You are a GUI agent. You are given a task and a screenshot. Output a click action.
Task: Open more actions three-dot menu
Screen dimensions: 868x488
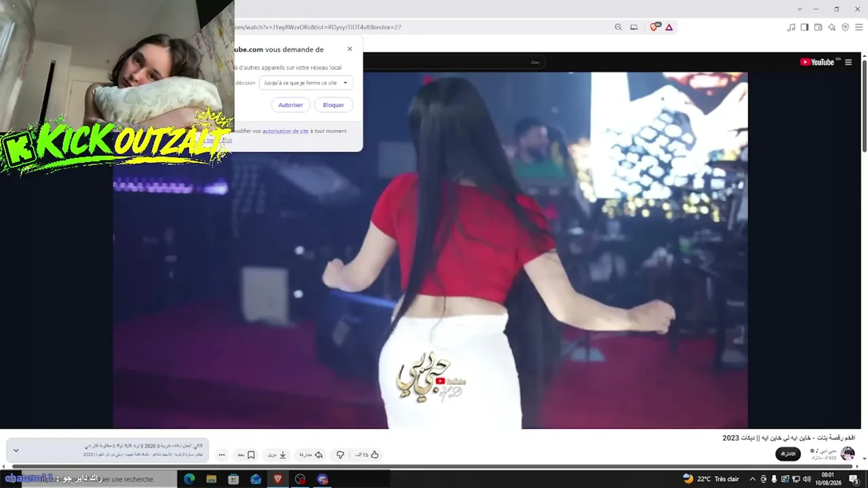(222, 455)
